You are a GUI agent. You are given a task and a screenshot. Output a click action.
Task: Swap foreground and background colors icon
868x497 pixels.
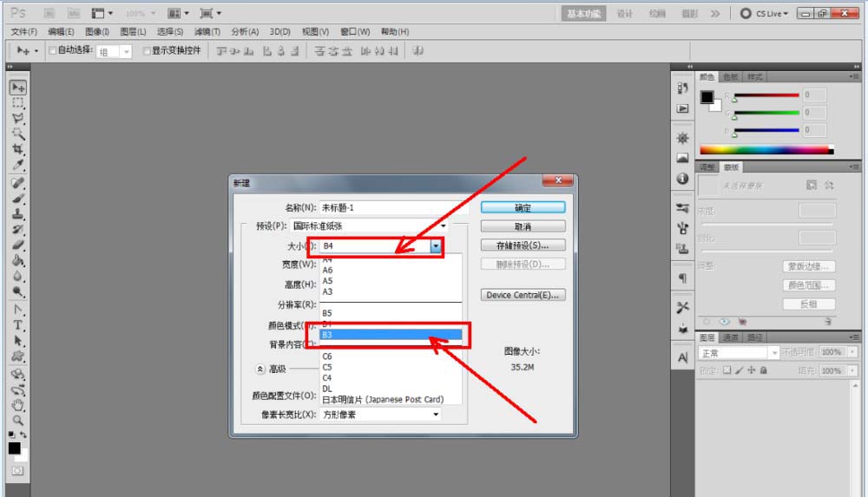click(23, 435)
